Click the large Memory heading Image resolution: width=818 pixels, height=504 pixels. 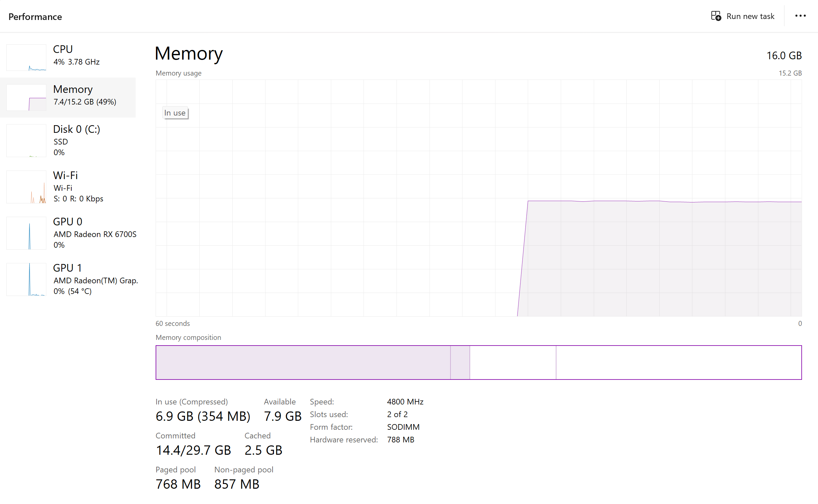(189, 53)
